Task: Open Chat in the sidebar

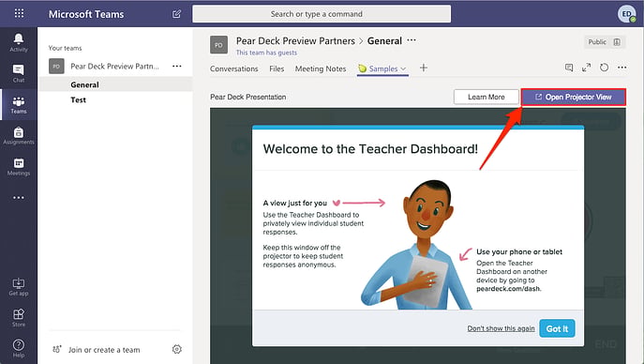Action: pos(19,73)
